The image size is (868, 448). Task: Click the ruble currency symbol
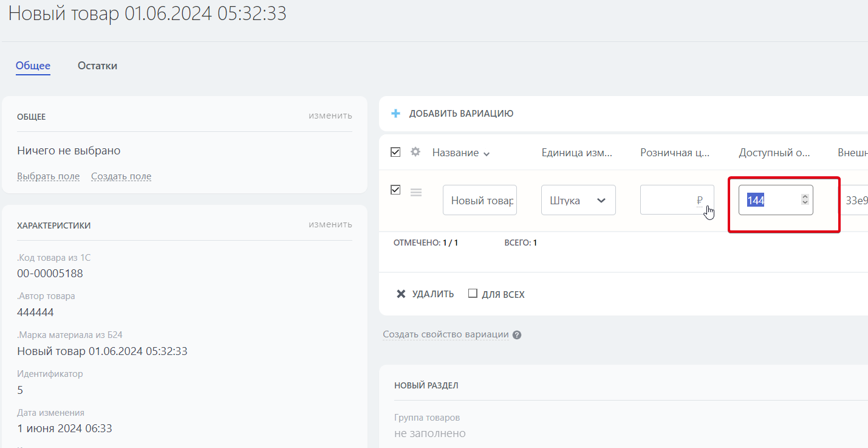click(x=700, y=200)
